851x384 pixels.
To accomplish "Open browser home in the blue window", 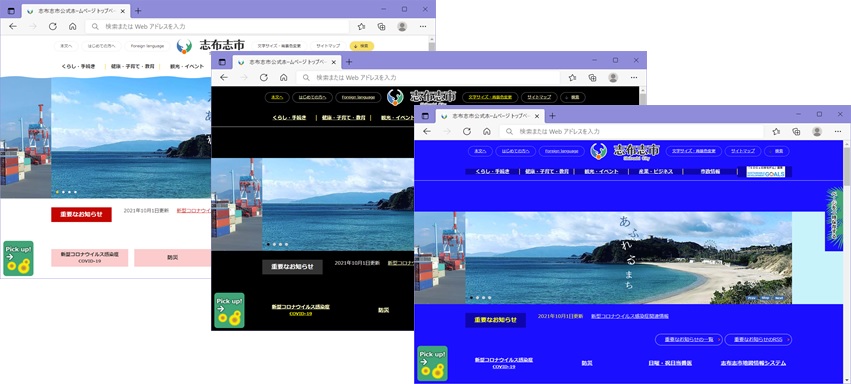I will 487,132.
